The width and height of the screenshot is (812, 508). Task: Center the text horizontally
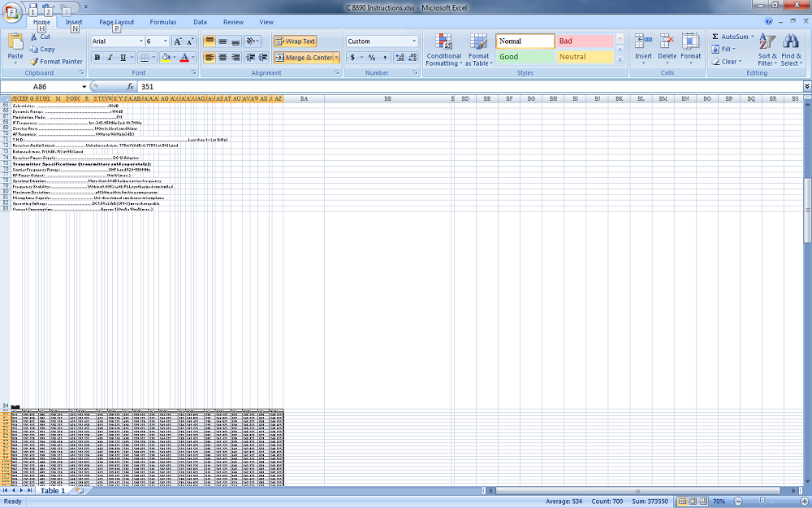coord(222,58)
